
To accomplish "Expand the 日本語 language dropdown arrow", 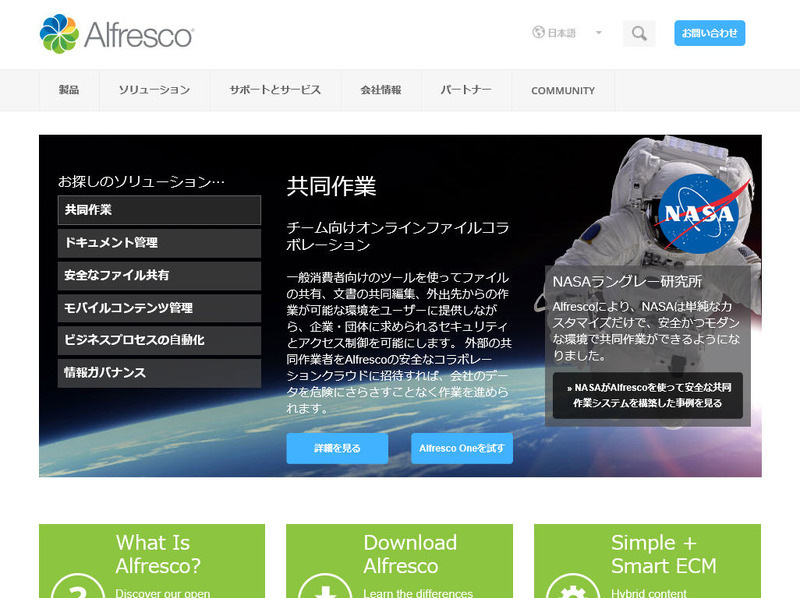I will (598, 33).
